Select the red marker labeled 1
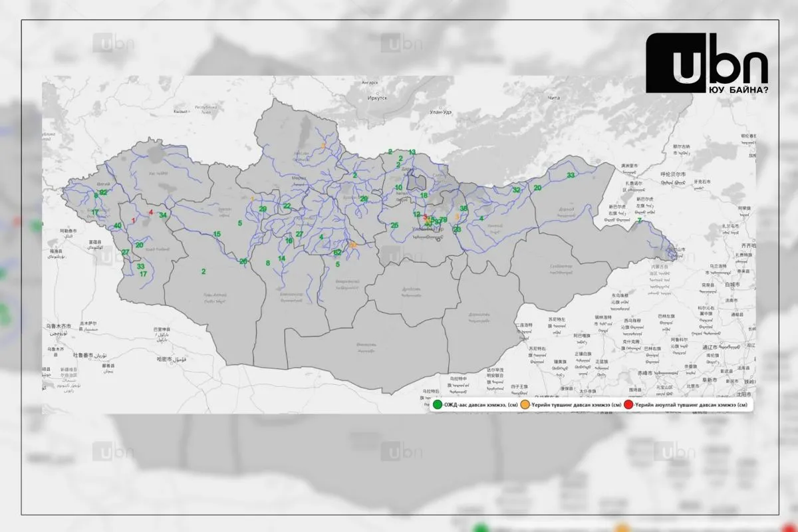Image resolution: width=798 pixels, height=532 pixels. [134, 220]
